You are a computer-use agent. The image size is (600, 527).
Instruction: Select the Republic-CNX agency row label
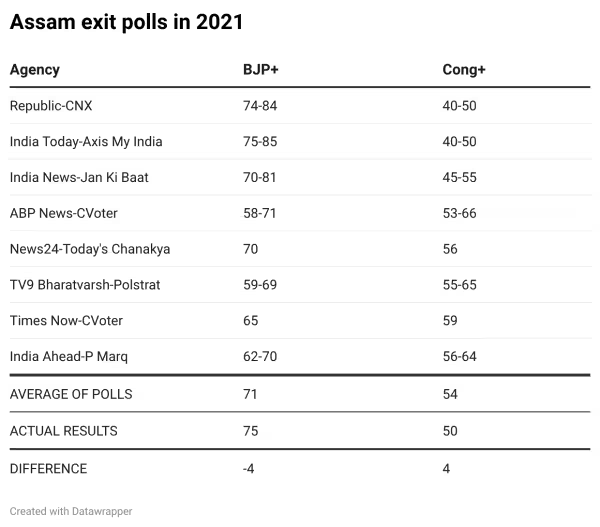click(x=51, y=105)
